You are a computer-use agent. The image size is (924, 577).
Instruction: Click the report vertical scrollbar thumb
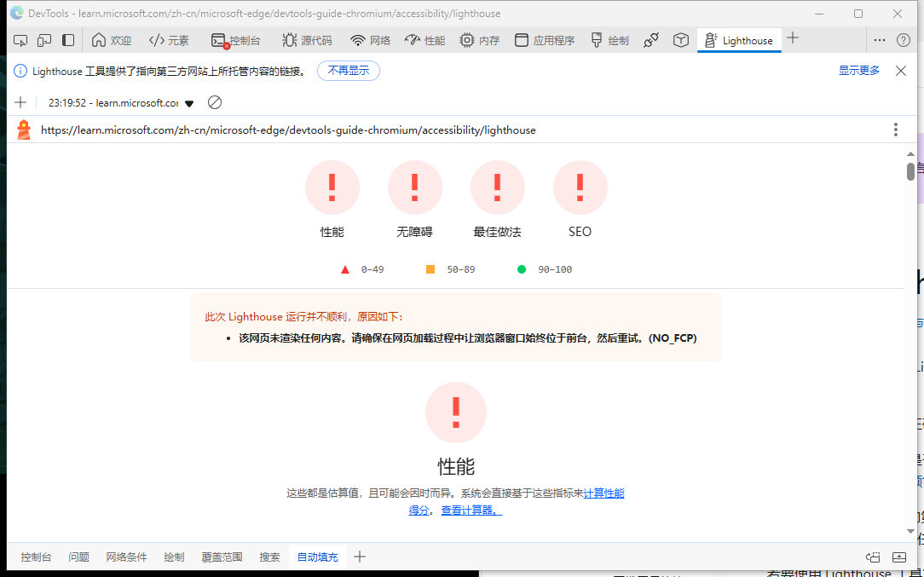[x=910, y=171]
